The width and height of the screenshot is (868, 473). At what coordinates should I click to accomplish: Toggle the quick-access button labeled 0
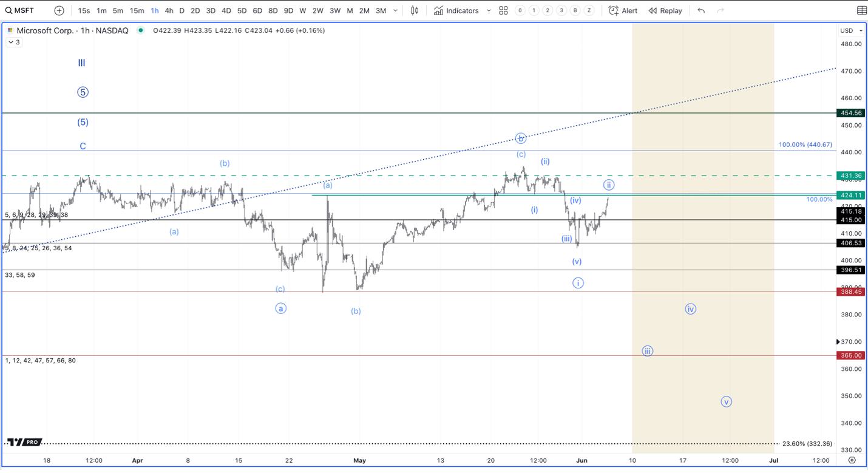tap(520, 10)
